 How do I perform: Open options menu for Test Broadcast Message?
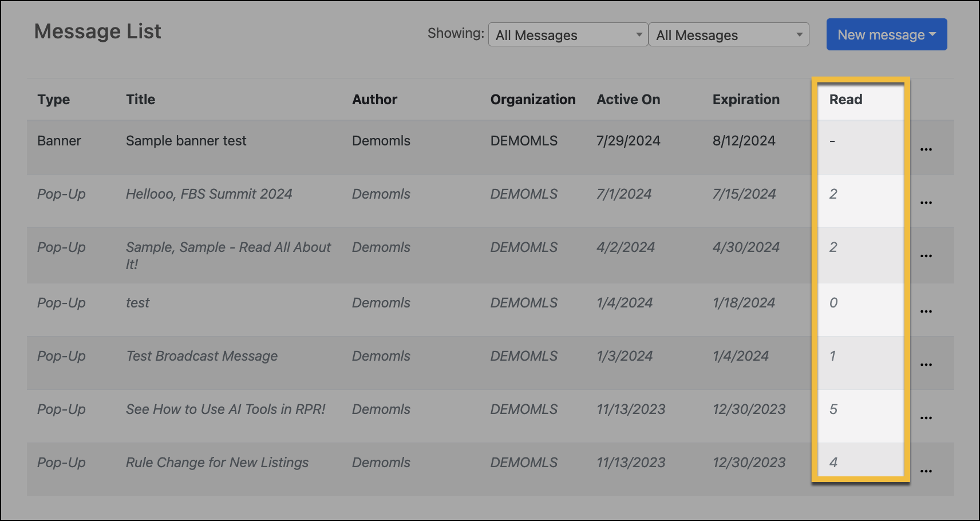[x=926, y=365]
